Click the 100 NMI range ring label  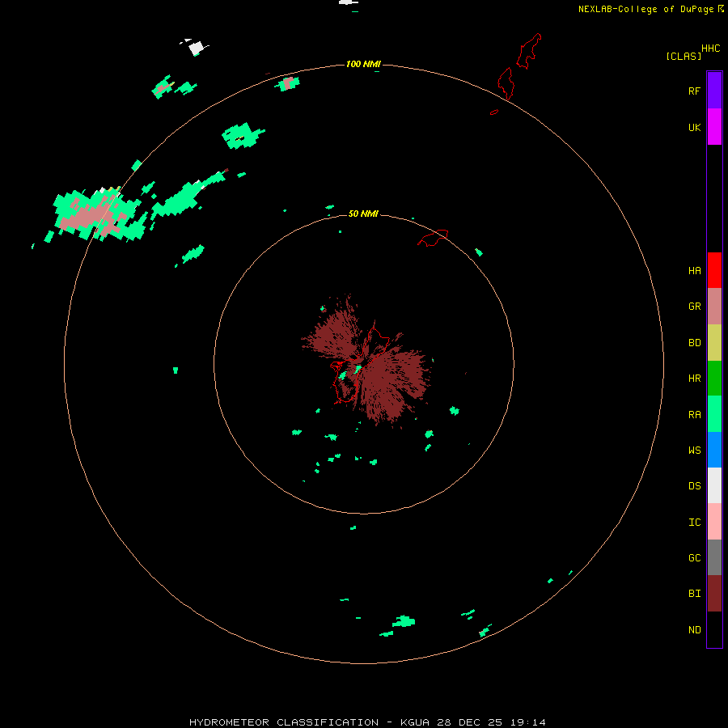(363, 64)
